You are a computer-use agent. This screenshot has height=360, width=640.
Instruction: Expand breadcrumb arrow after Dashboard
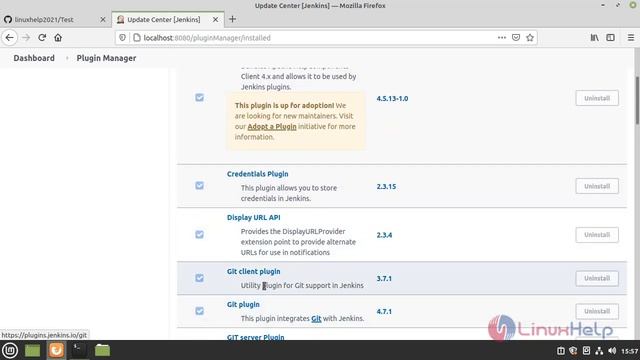coord(67,58)
